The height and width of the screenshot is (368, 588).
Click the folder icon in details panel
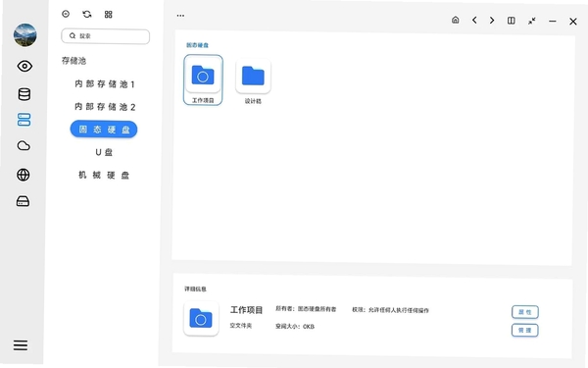click(201, 318)
